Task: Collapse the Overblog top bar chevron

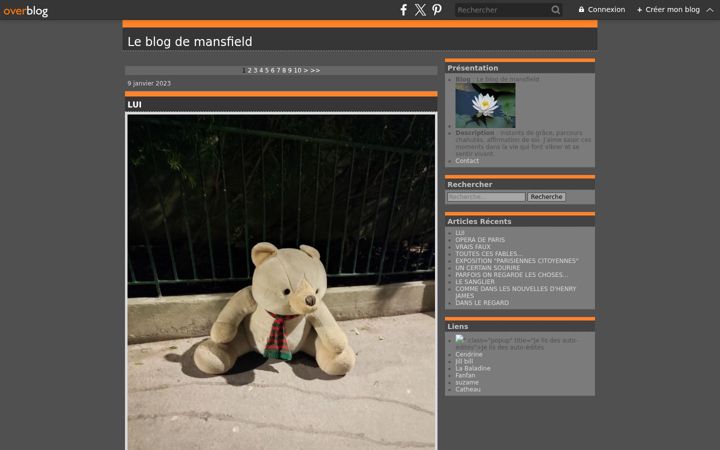Action: point(710,10)
